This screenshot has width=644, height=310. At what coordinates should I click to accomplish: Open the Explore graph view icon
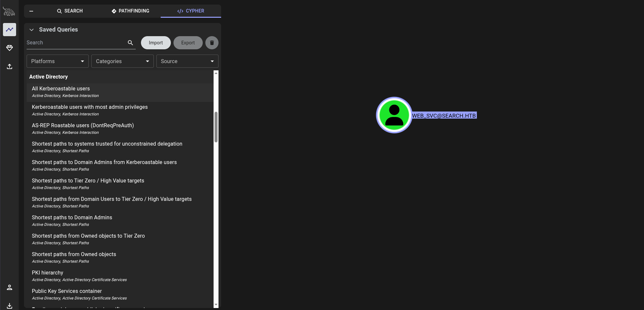[10, 30]
